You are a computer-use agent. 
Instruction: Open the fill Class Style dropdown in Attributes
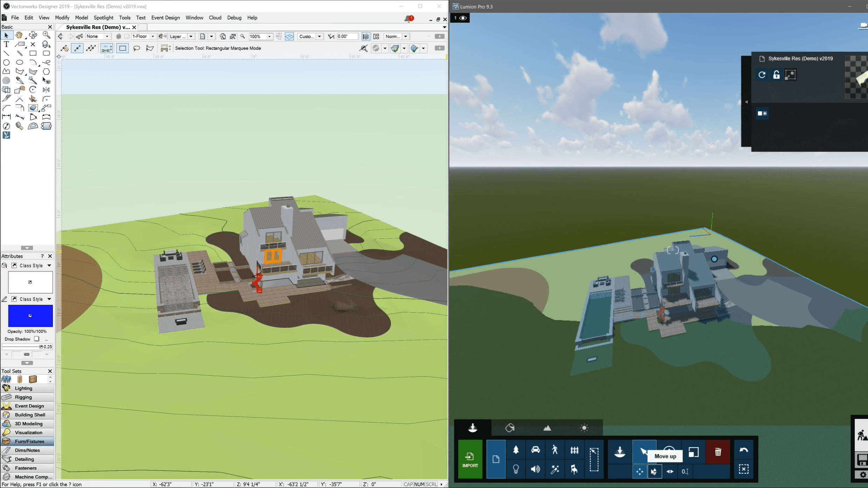click(x=49, y=265)
